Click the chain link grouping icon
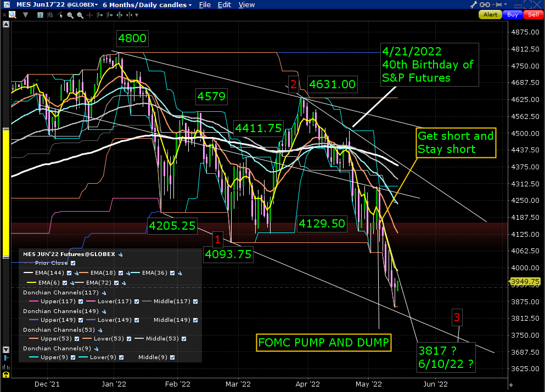545x392 pixels. point(485,4)
